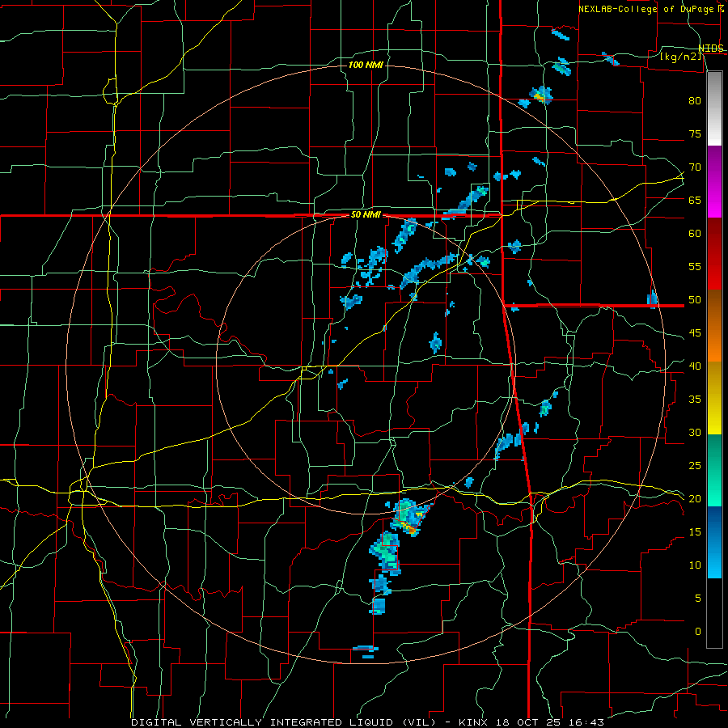Click the [kg/m2] units label
The height and width of the screenshot is (728, 728).
(681, 56)
